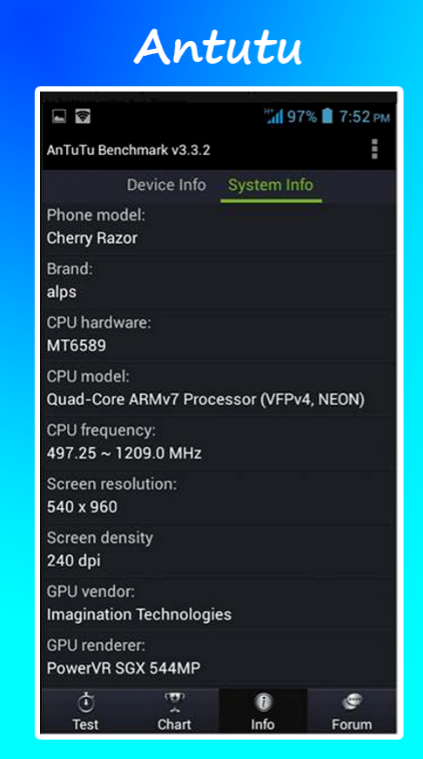Viewport: 423px width, 759px height.
Task: Tap the PowerVR SGX 544MP renderer row
Action: [x=219, y=657]
